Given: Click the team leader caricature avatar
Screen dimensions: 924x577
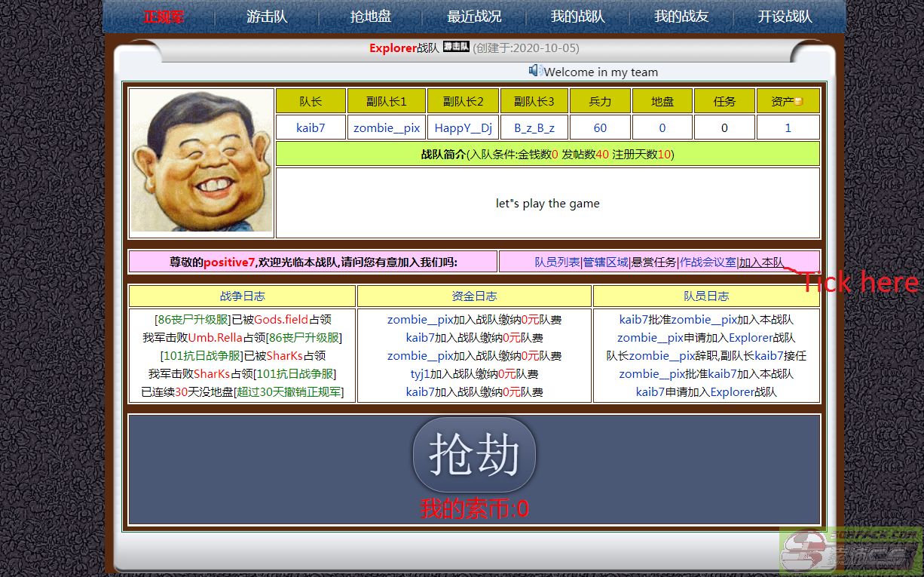Looking at the screenshot, I should click(201, 162).
